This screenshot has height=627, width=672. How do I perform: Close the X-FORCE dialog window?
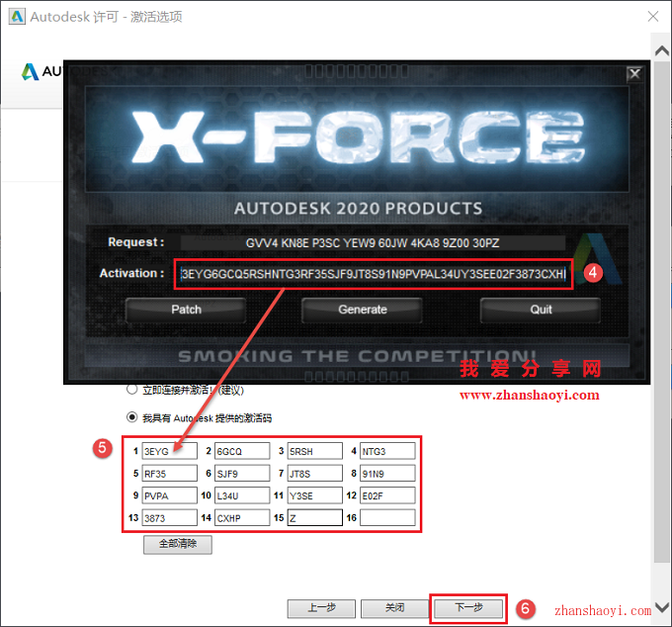pyautogui.click(x=634, y=74)
